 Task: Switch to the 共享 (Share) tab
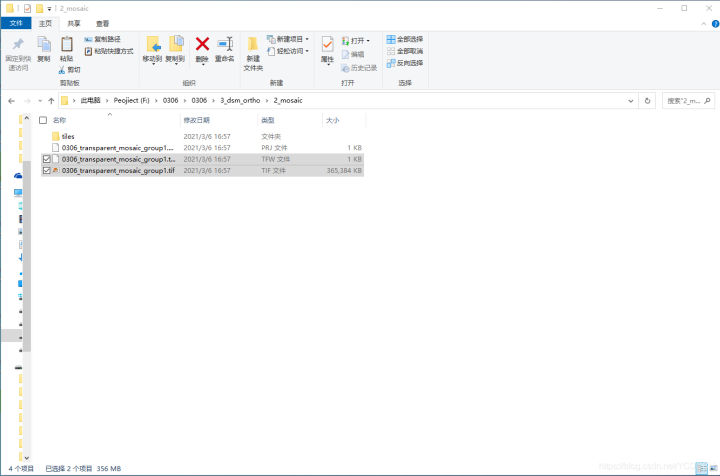click(x=73, y=23)
